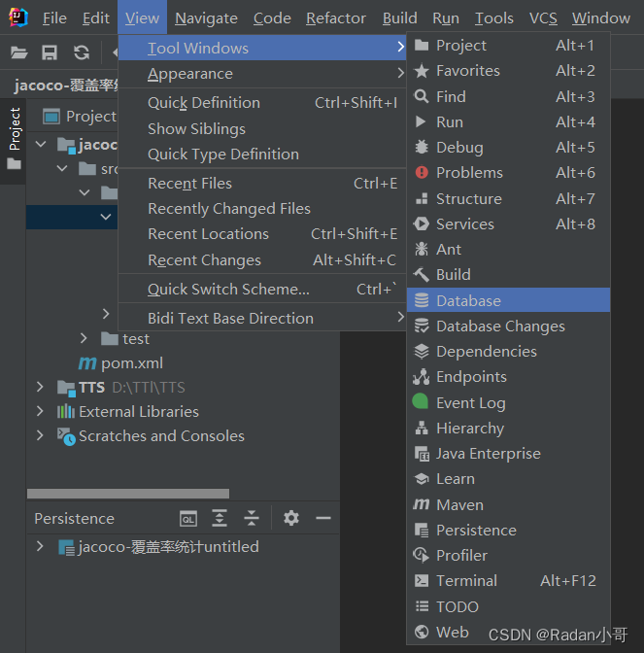This screenshot has height=653, width=644.
Task: Click the Run play triangle icon
Action: click(x=421, y=121)
